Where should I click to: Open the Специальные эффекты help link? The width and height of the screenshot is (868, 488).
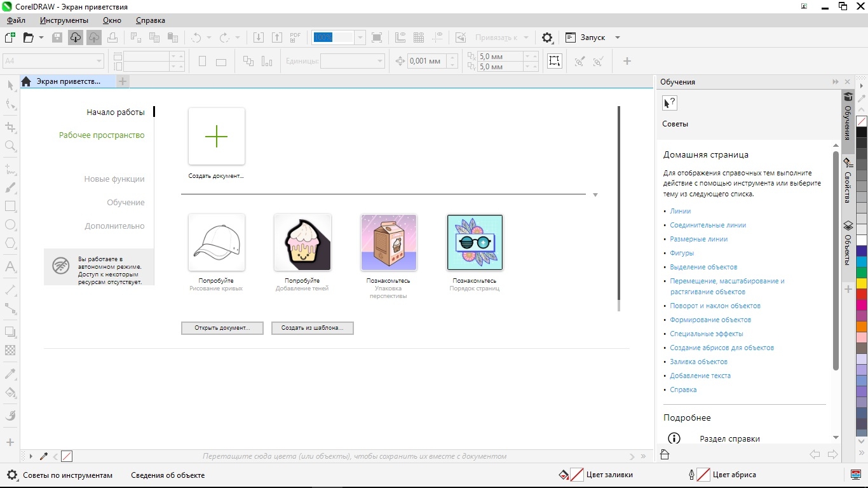[x=706, y=334]
